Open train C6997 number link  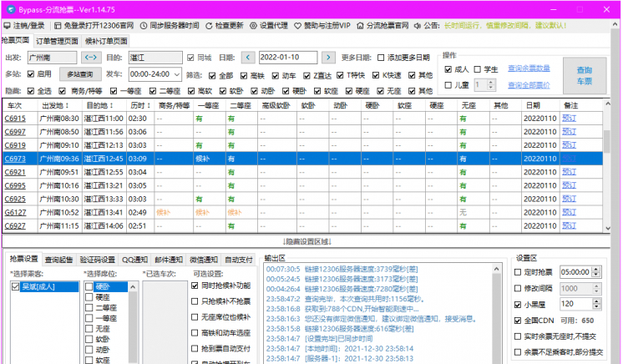tap(15, 132)
